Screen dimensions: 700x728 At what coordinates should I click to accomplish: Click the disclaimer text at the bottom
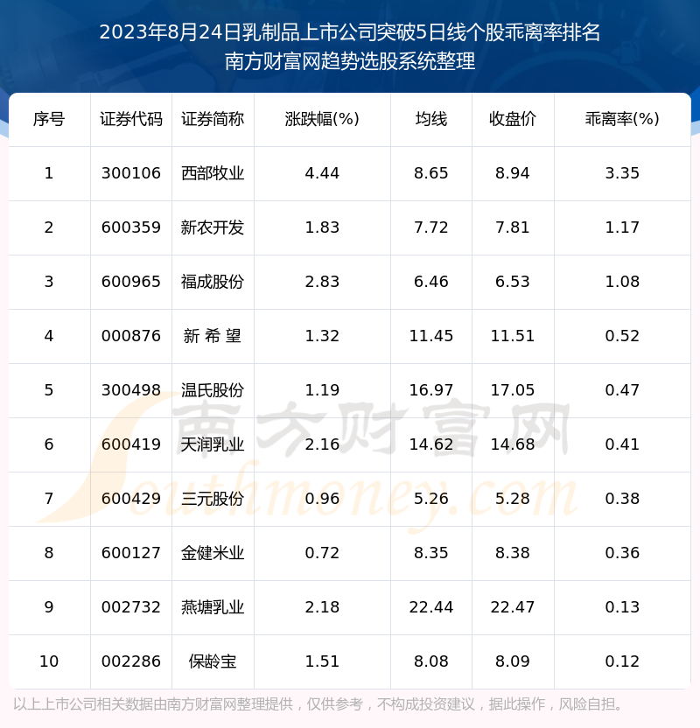pos(318,704)
